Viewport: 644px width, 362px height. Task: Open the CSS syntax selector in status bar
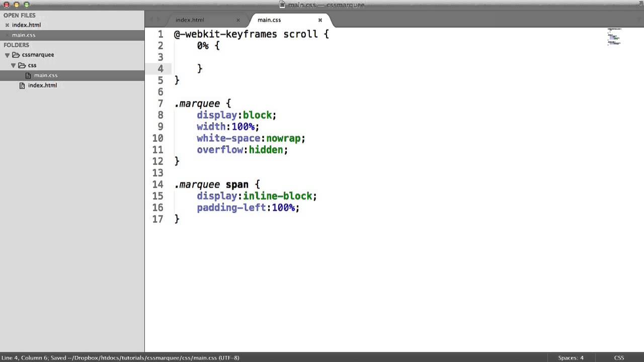(x=619, y=358)
